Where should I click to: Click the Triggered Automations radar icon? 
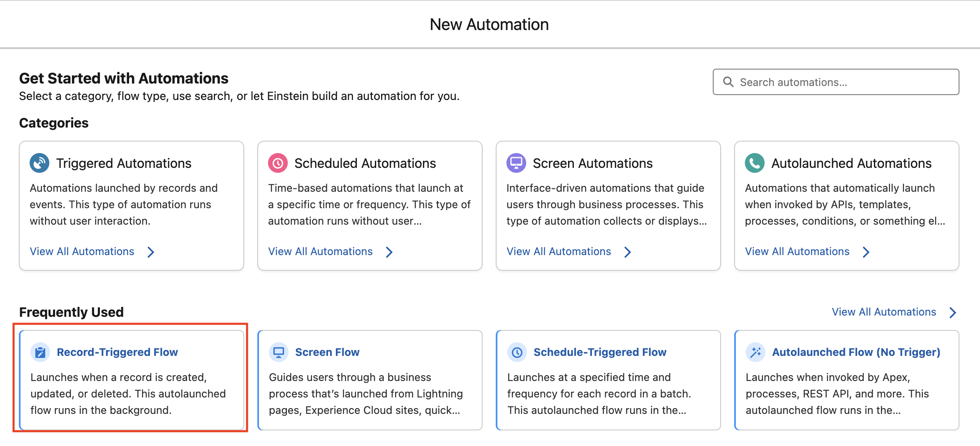tap(39, 163)
